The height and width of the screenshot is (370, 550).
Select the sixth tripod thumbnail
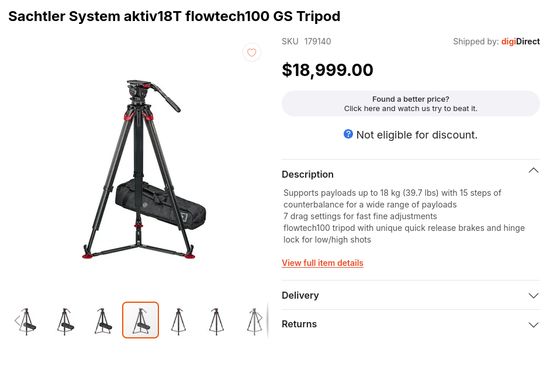pos(216,321)
